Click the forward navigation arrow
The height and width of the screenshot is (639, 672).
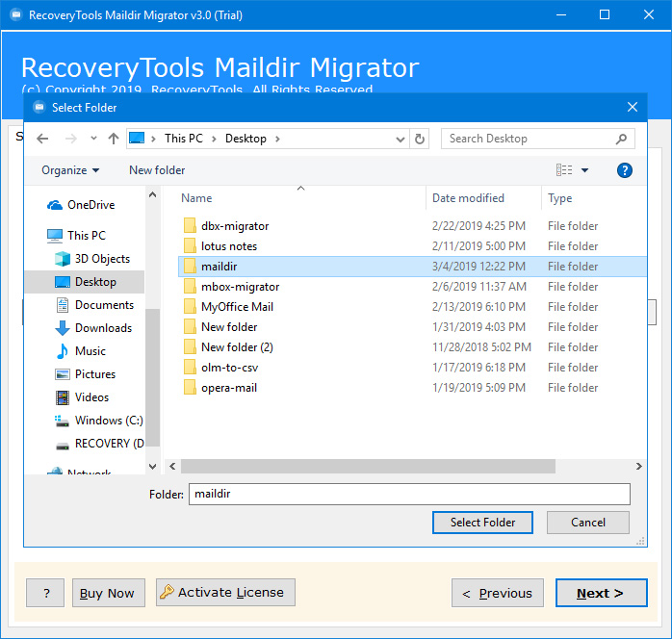pyautogui.click(x=70, y=139)
